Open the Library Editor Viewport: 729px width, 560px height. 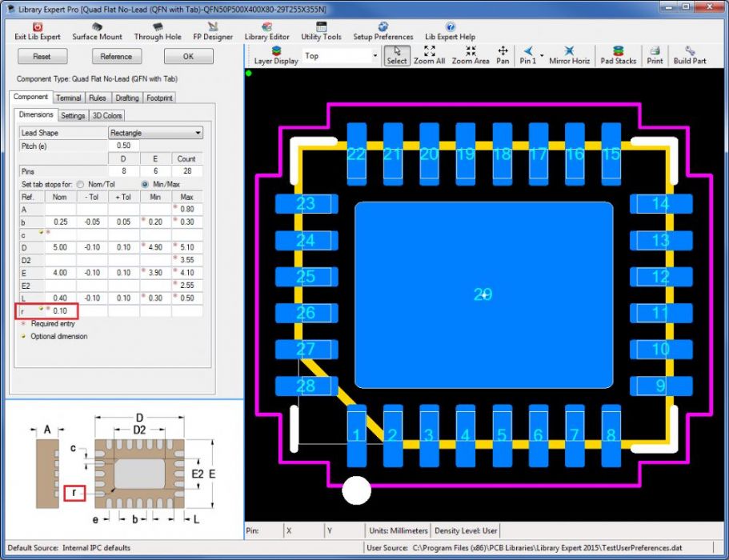point(266,27)
